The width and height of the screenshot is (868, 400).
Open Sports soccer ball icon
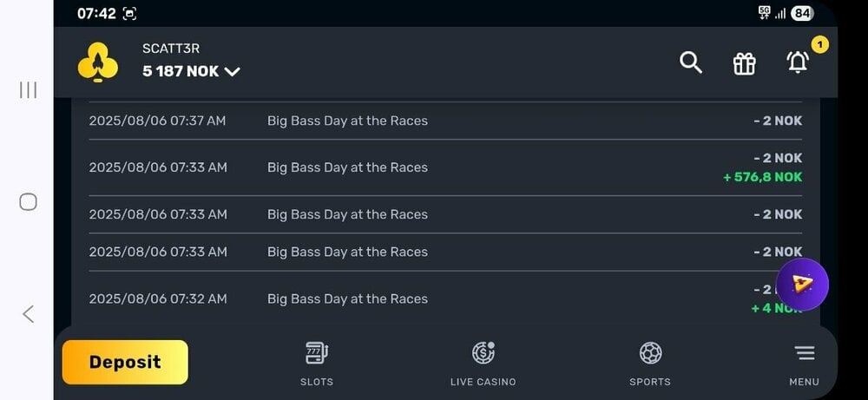650,353
